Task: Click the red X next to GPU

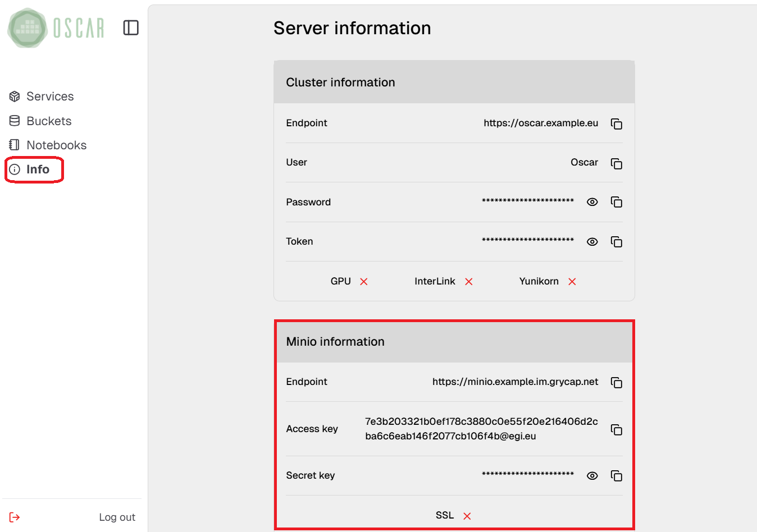Action: pyautogui.click(x=364, y=282)
